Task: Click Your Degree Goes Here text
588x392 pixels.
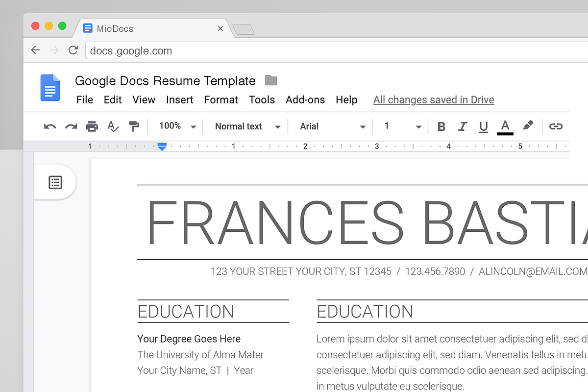Action: 189,339
